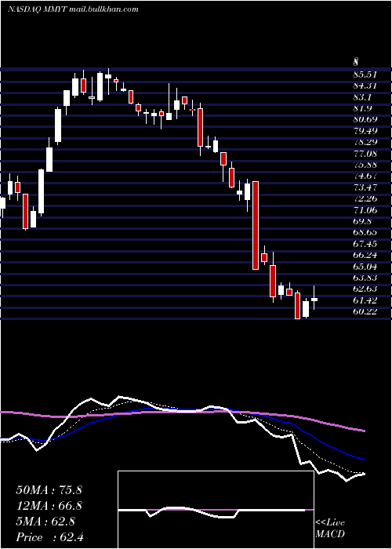Click inside the MACD indicator box
Viewport: 392px width, 549px height.
(216, 510)
